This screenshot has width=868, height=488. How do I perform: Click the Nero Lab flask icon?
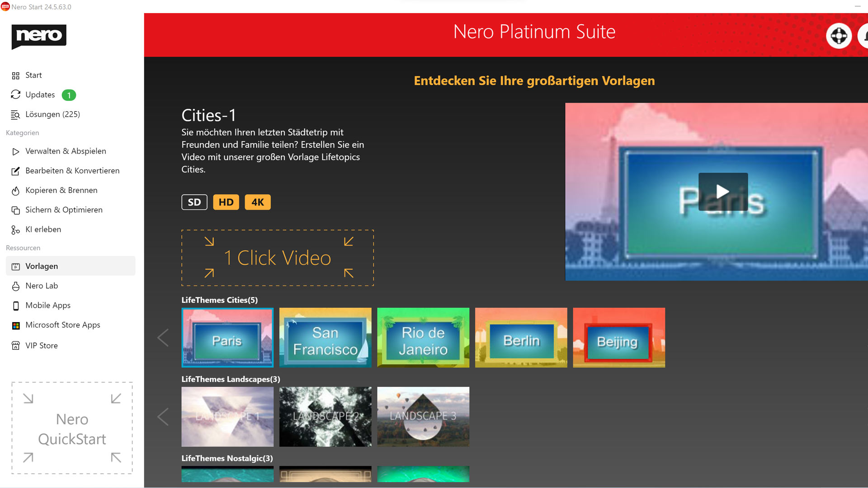tap(16, 286)
